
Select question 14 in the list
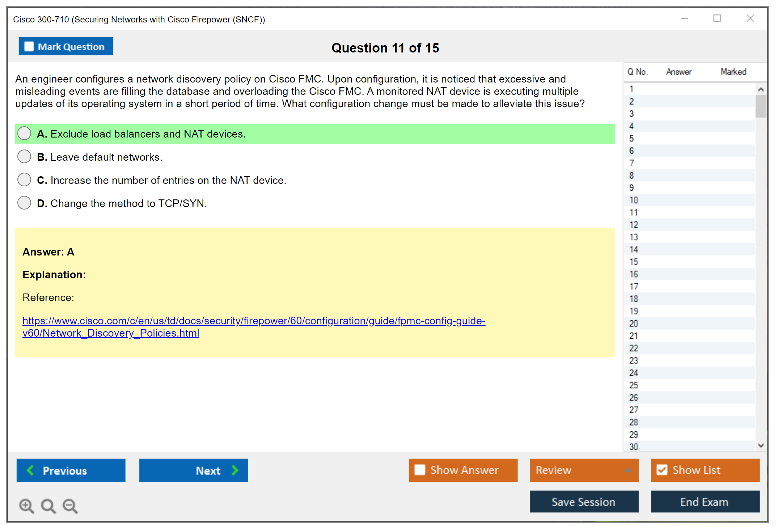[634, 249]
